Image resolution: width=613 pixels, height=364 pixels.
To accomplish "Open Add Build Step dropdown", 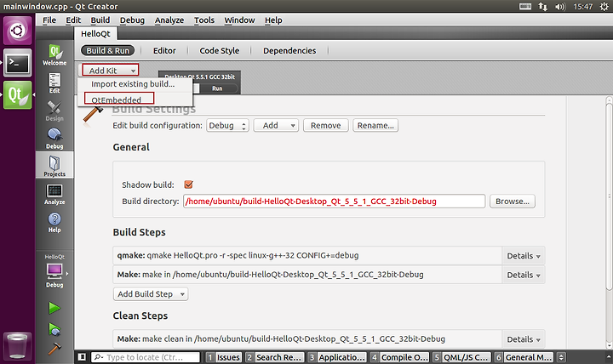I will pyautogui.click(x=151, y=294).
